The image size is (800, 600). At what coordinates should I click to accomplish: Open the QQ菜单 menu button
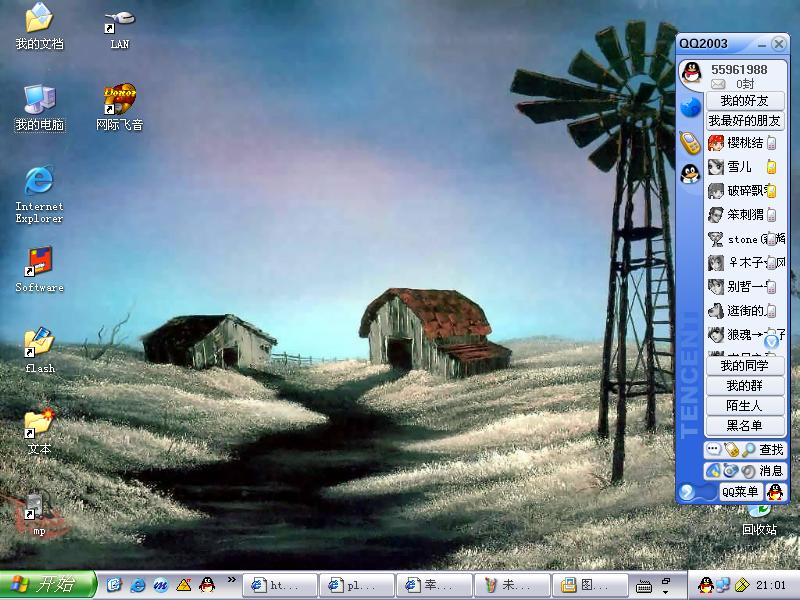point(740,492)
